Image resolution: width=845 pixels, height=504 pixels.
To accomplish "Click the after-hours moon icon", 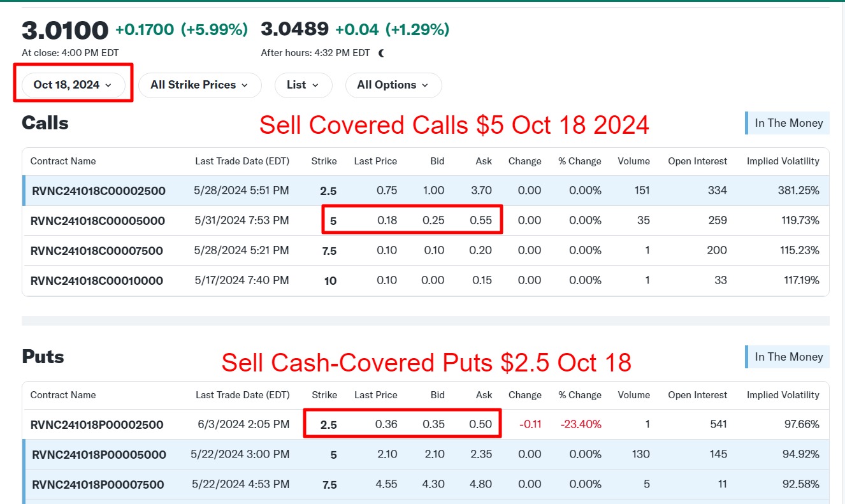I will click(382, 53).
